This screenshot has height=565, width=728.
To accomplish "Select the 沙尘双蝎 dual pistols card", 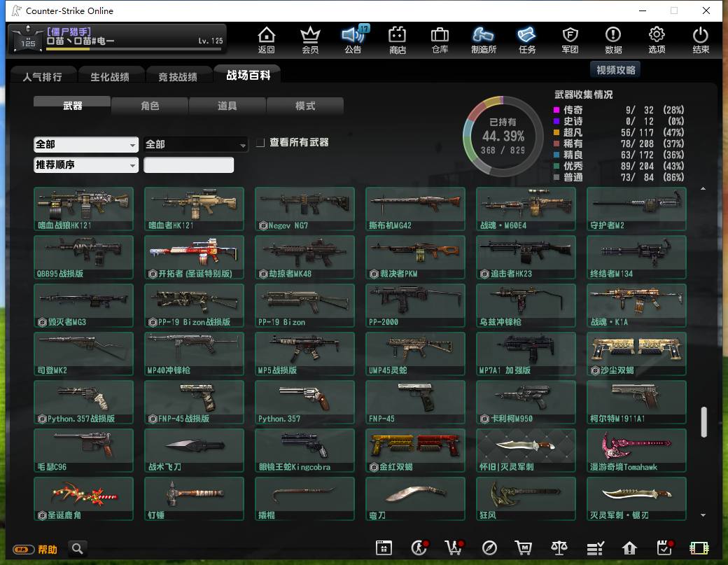I will [x=636, y=354].
